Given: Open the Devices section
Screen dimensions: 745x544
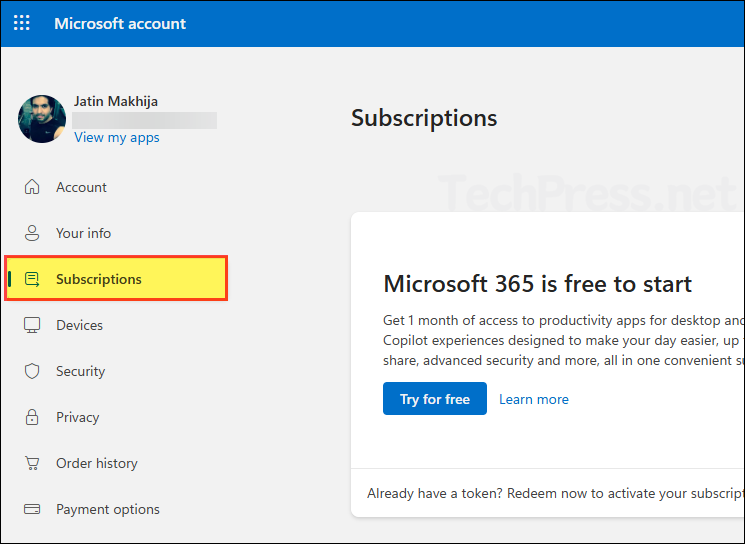Looking at the screenshot, I should click(79, 325).
